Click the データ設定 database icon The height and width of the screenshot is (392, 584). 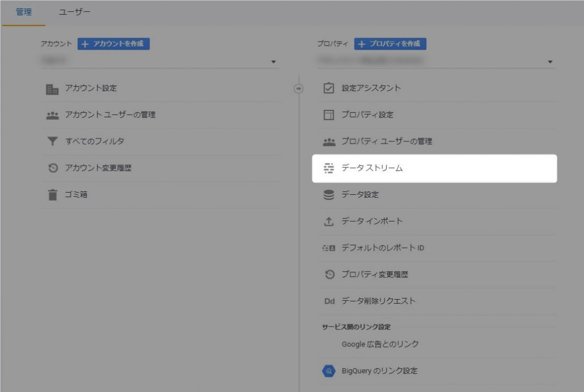click(x=328, y=195)
